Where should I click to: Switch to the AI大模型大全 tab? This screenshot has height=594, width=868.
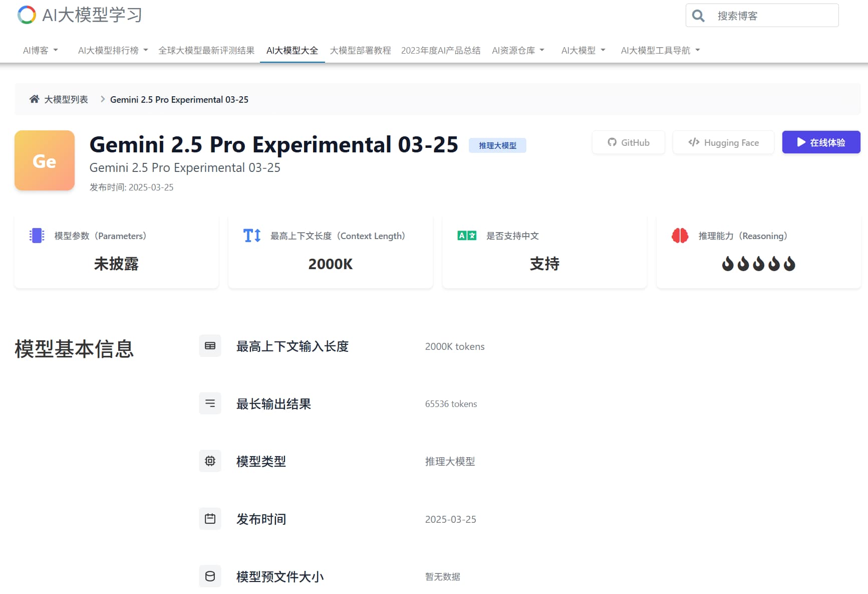(292, 50)
